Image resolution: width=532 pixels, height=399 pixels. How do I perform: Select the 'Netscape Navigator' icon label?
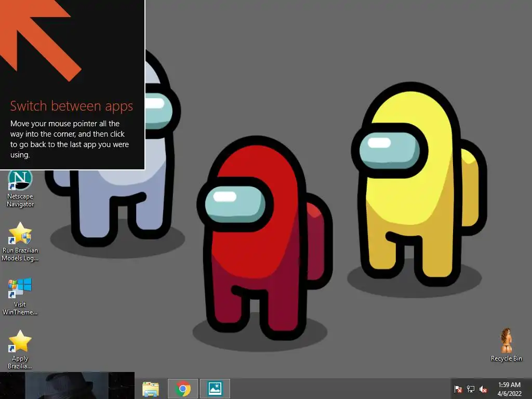pyautogui.click(x=20, y=200)
